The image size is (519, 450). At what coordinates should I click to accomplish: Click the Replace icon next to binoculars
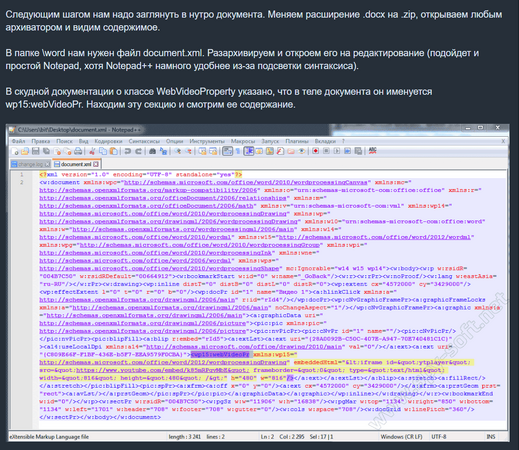tap(163, 151)
